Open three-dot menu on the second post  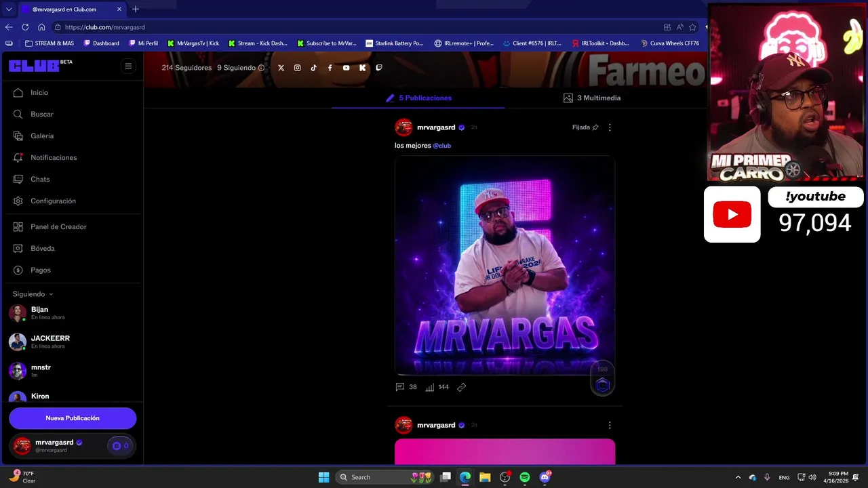click(x=610, y=425)
